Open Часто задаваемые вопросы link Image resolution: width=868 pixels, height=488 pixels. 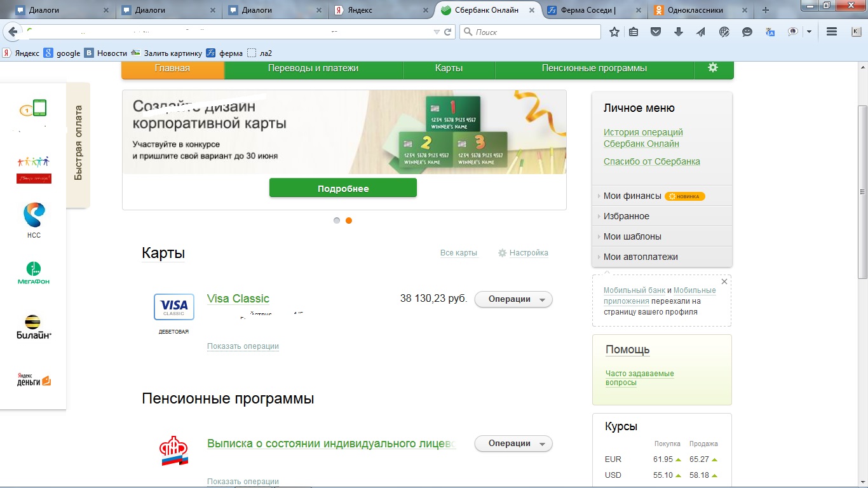639,378
